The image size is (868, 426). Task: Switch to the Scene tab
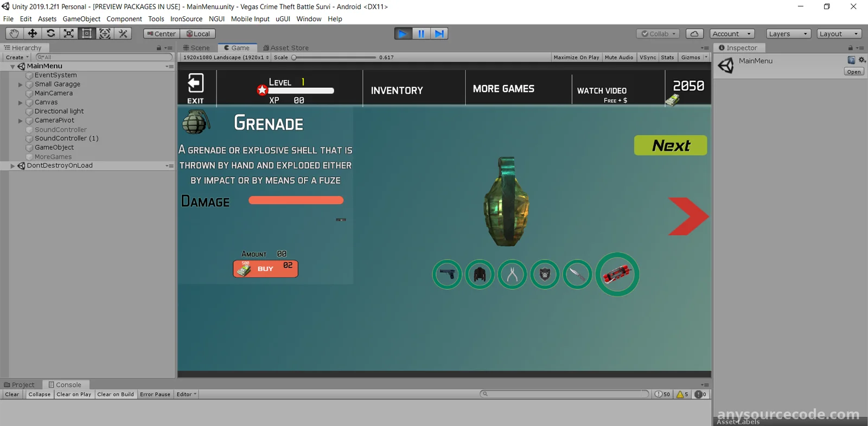196,48
